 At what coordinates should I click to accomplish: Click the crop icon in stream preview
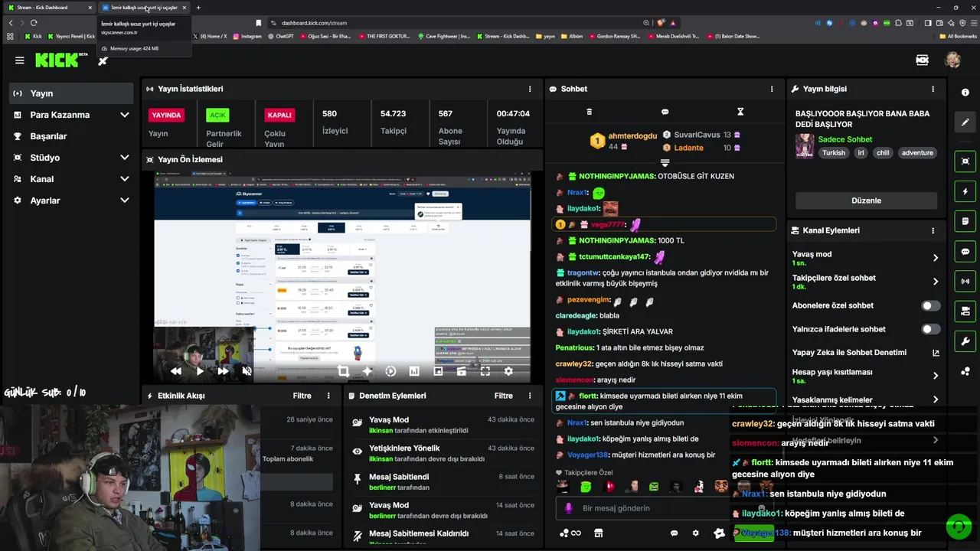(x=343, y=371)
